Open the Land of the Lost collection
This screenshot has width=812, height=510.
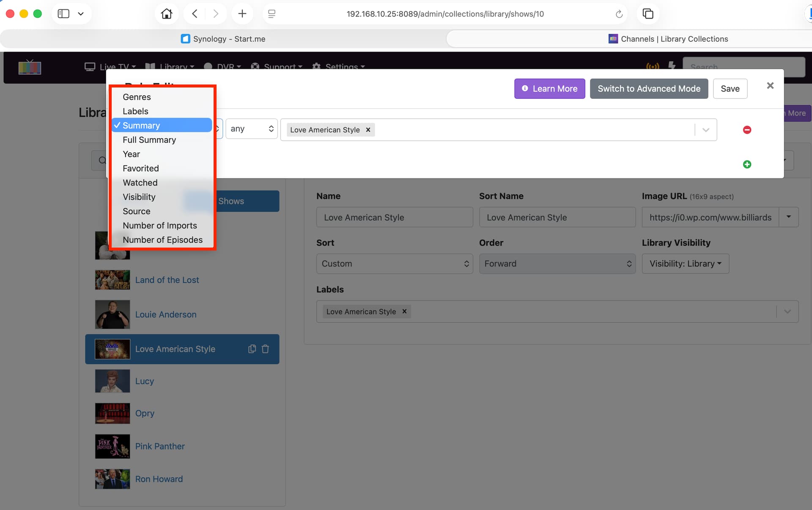(x=167, y=280)
